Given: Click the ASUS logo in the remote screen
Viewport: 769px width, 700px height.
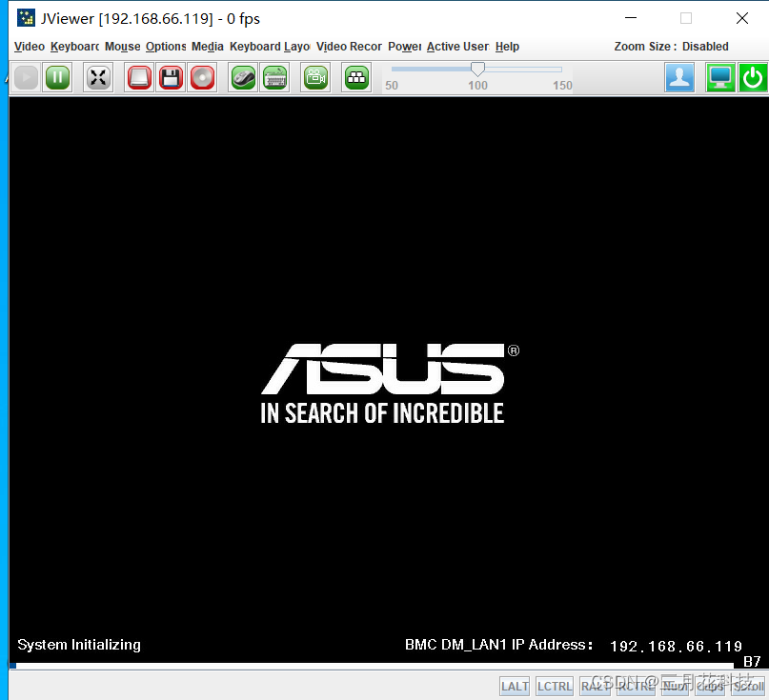Looking at the screenshot, I should pyautogui.click(x=390, y=383).
